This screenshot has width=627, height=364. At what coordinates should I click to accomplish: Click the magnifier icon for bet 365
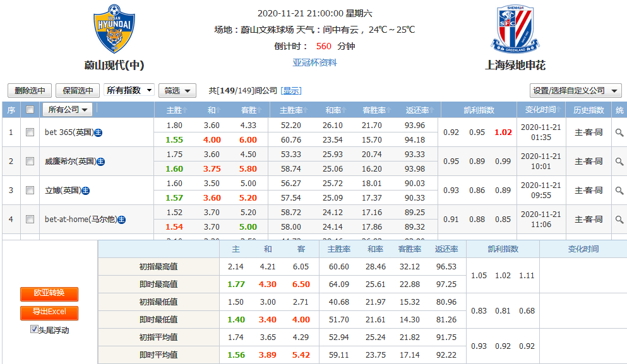(619, 132)
